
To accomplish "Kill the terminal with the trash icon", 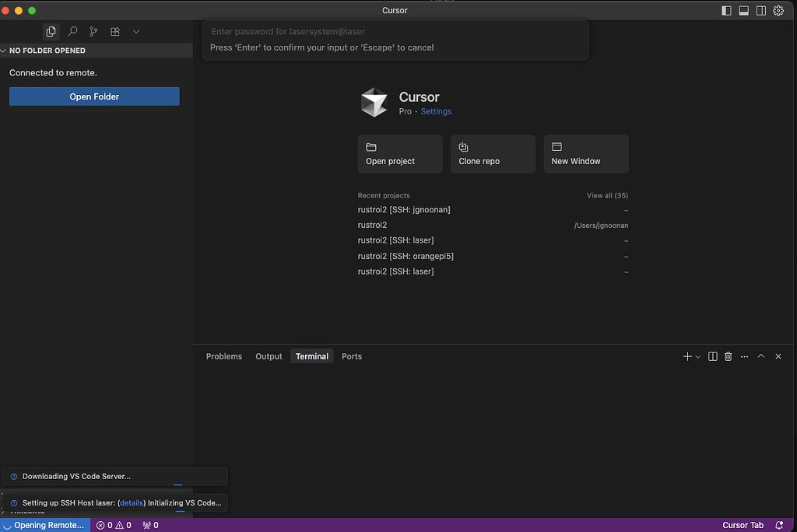I will pos(728,356).
